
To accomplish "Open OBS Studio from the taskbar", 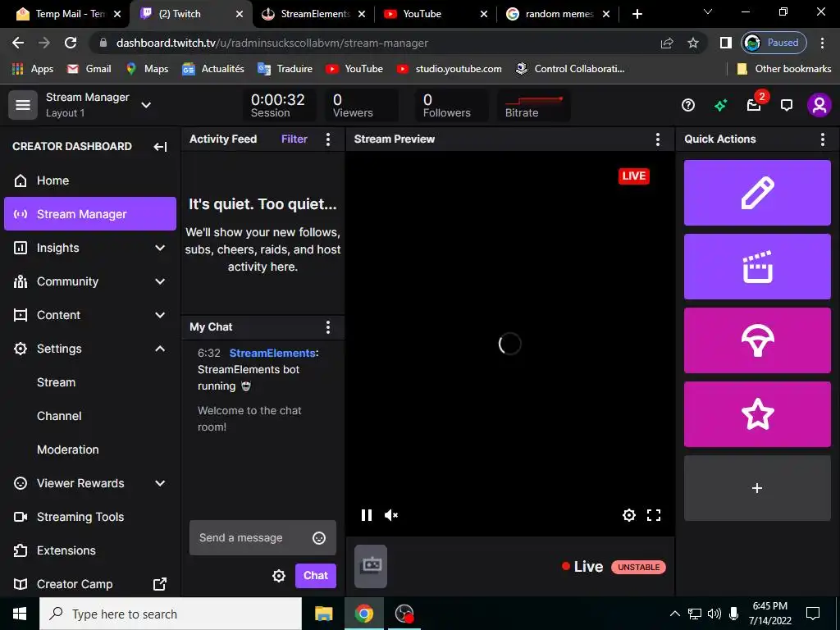I will tap(404, 614).
